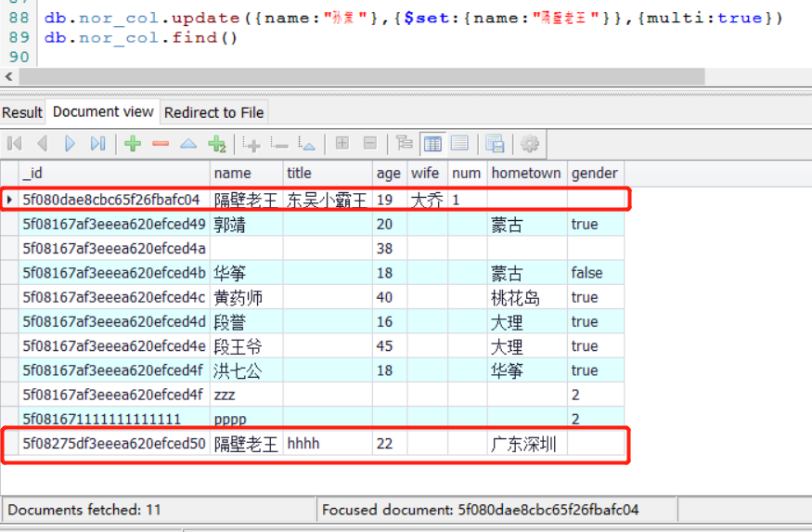
Task: Select the name cell 华筝
Action: point(247,273)
